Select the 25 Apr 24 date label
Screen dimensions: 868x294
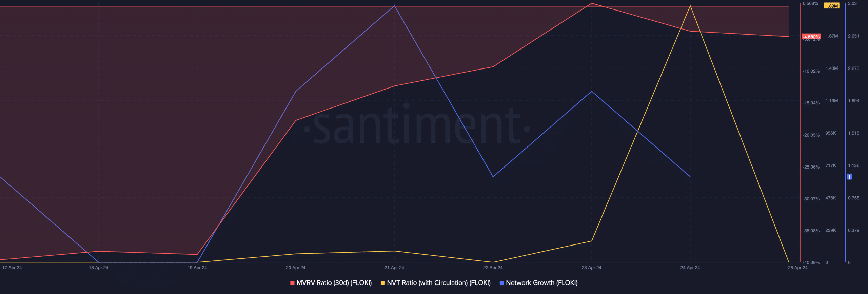798,268
